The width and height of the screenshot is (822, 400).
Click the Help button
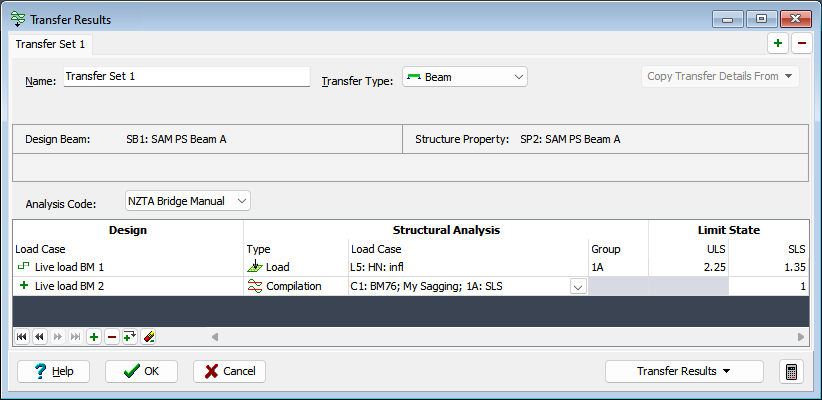click(x=53, y=371)
